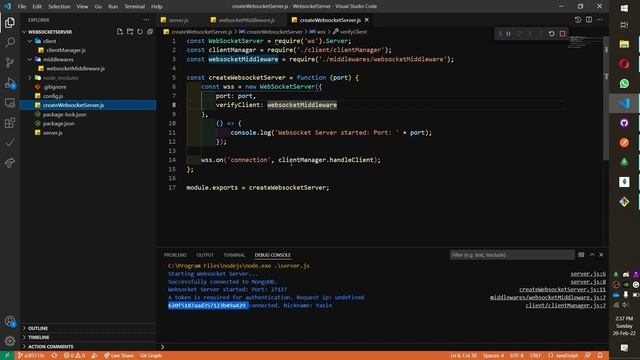Open timeline history icon in editor toolbar
Screen dimensions: 640x360
578,20
